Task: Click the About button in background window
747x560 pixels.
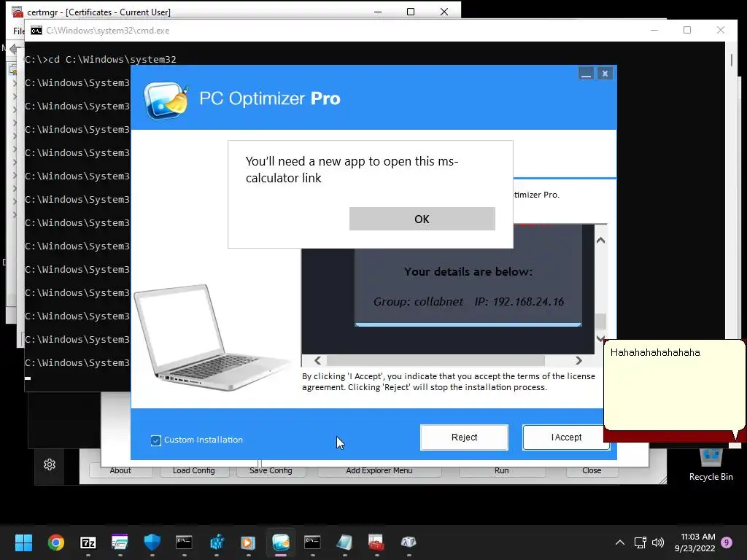Action: coord(120,470)
